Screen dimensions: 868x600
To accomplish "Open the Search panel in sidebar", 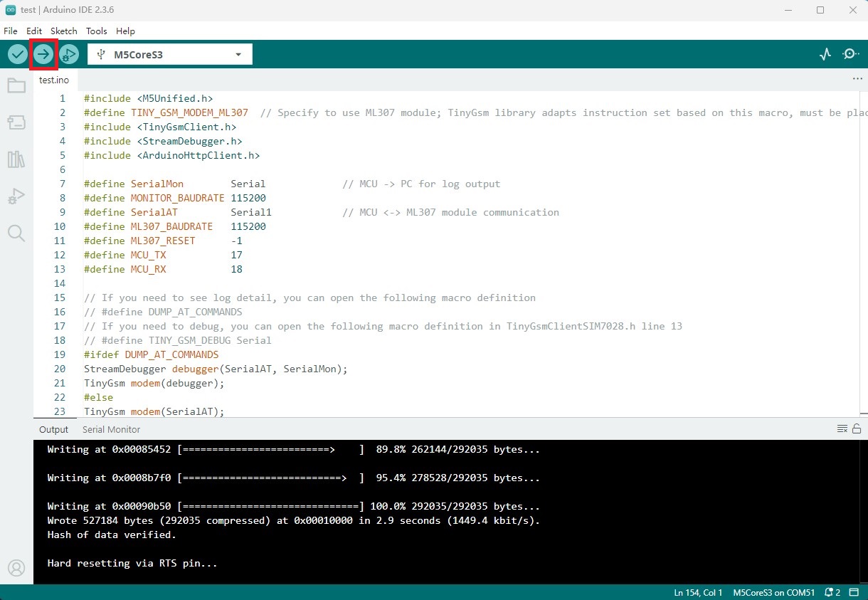I will pos(16,233).
